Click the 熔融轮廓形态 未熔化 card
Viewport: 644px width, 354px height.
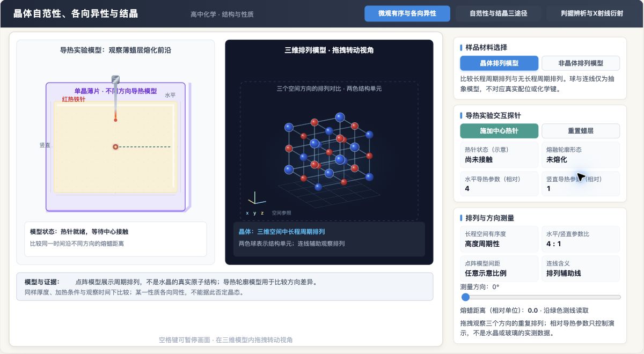[581, 154]
